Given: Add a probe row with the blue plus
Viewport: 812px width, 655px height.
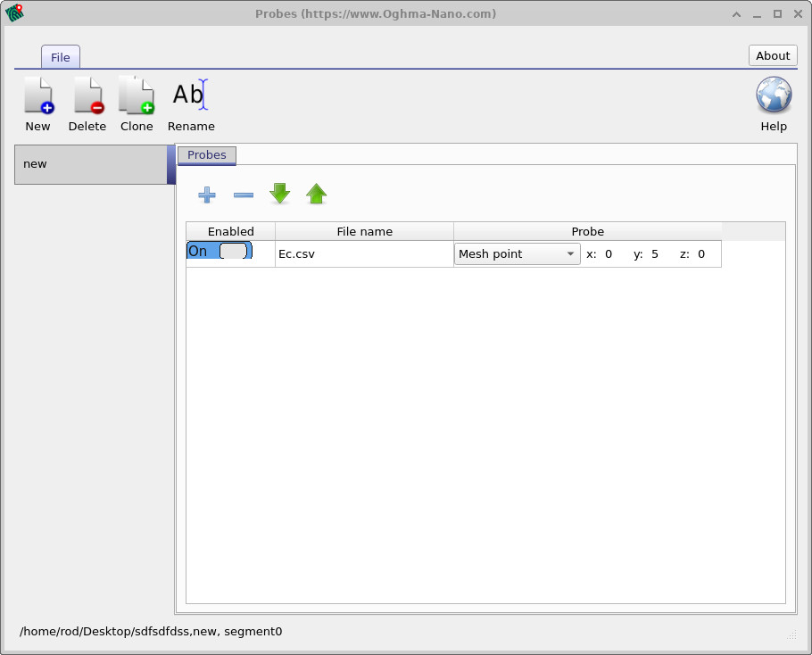Looking at the screenshot, I should coord(207,195).
